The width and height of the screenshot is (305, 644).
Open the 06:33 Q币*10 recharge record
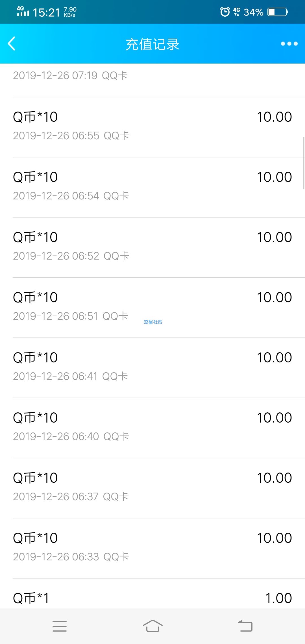(152, 548)
